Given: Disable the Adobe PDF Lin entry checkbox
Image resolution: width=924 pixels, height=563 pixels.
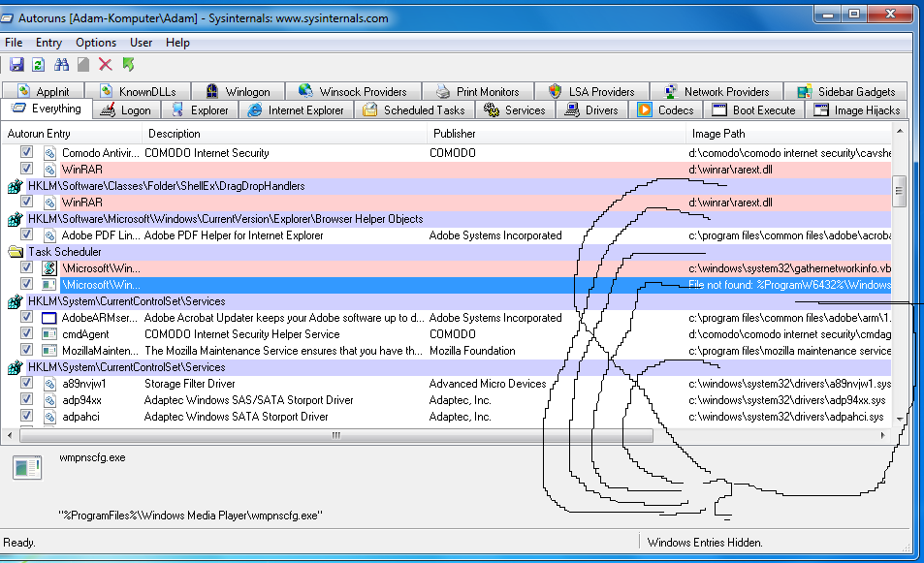Looking at the screenshot, I should point(26,235).
